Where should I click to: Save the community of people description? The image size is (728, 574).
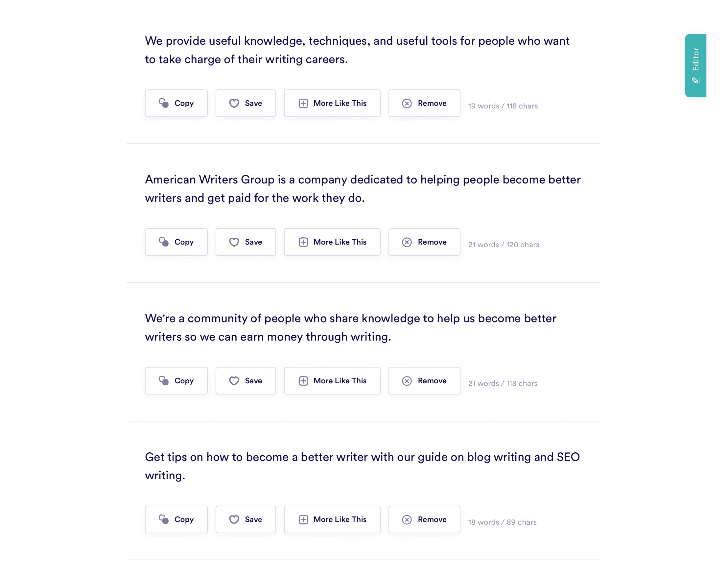[246, 381]
